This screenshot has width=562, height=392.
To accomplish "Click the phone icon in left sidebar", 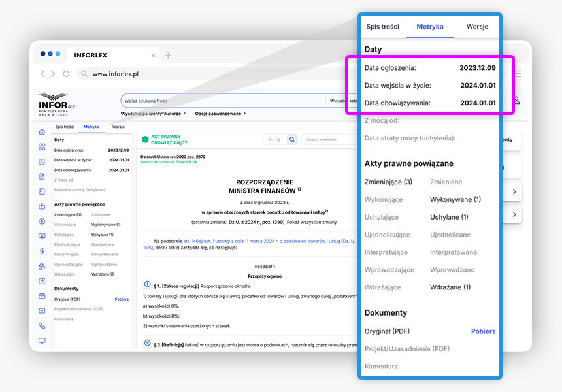I will (x=42, y=325).
